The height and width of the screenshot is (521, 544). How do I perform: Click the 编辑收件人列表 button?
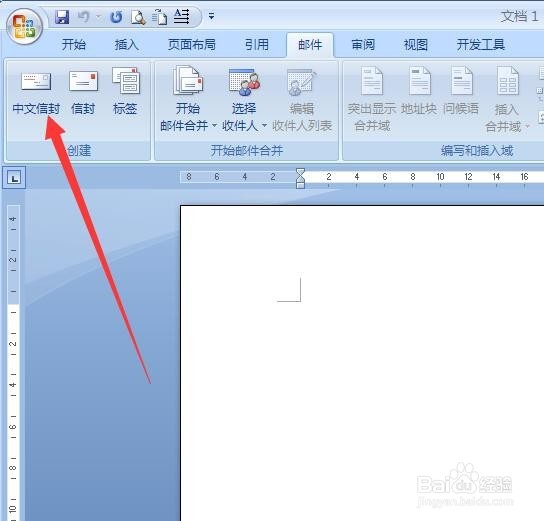(x=302, y=101)
